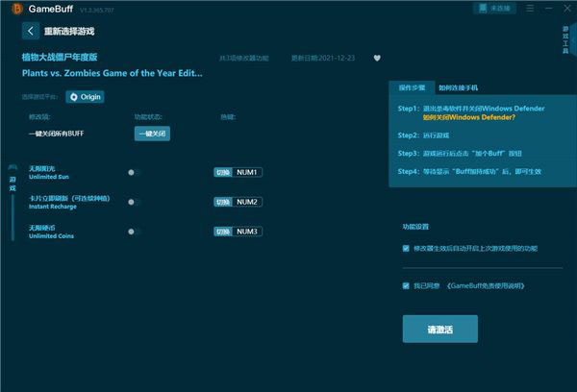Switch to the 如何连接手机 tab
577x392 pixels.
[458, 87]
